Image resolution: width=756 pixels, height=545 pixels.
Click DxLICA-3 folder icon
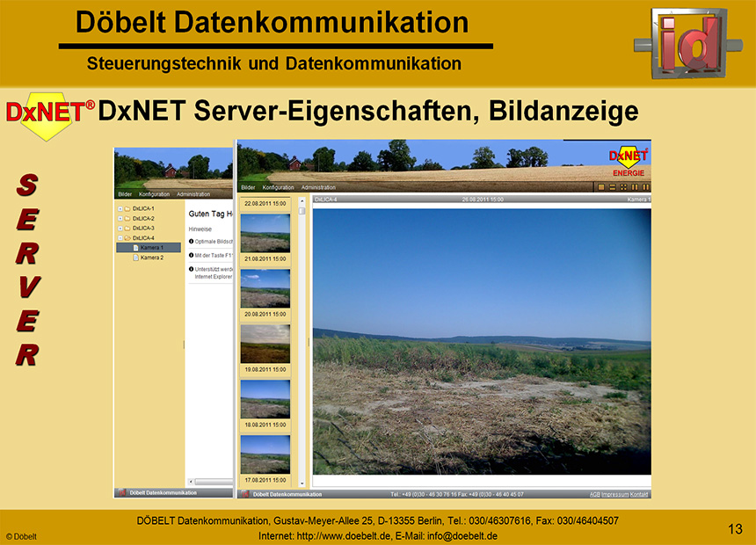point(127,229)
